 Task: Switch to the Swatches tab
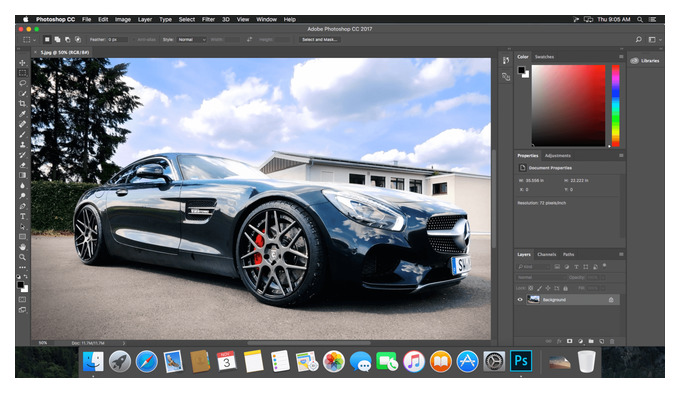pos(544,57)
